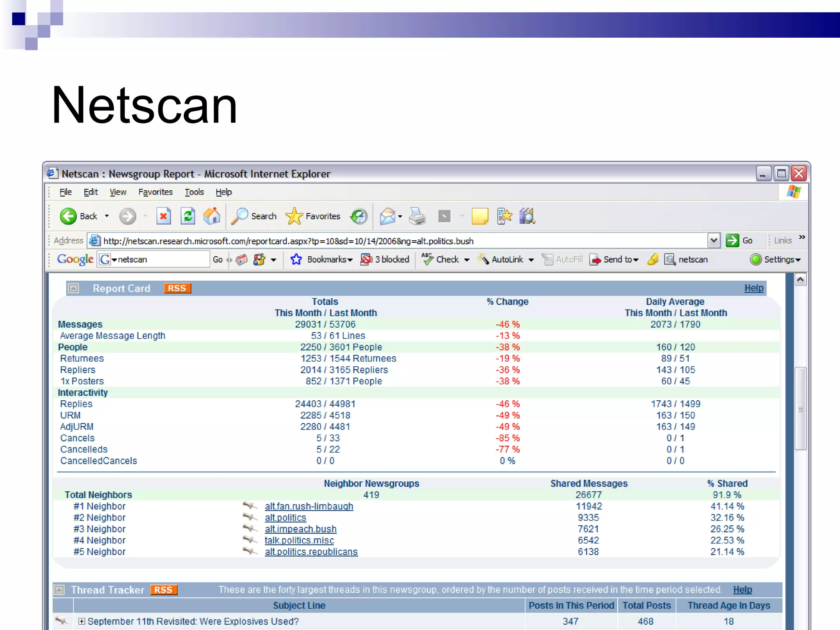Click the Total Posts column header
This screenshot has height=630, width=840.
click(646, 605)
